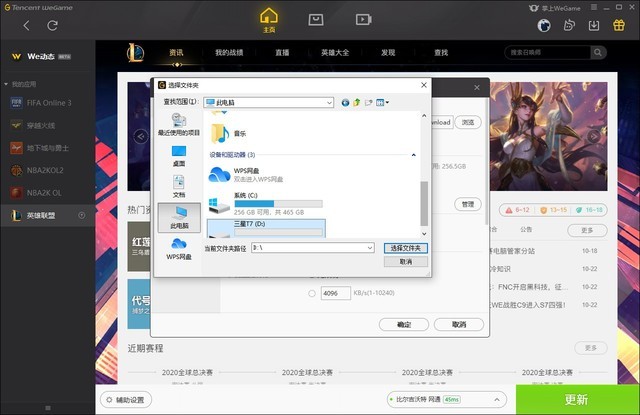640x415 pixels.
Task: Click the 选择文件夹 button
Action: tap(406, 248)
